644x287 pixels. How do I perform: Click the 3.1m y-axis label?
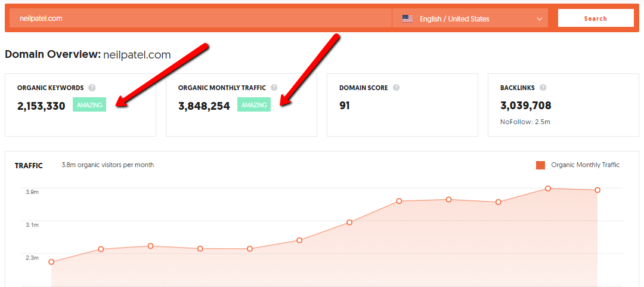32,225
